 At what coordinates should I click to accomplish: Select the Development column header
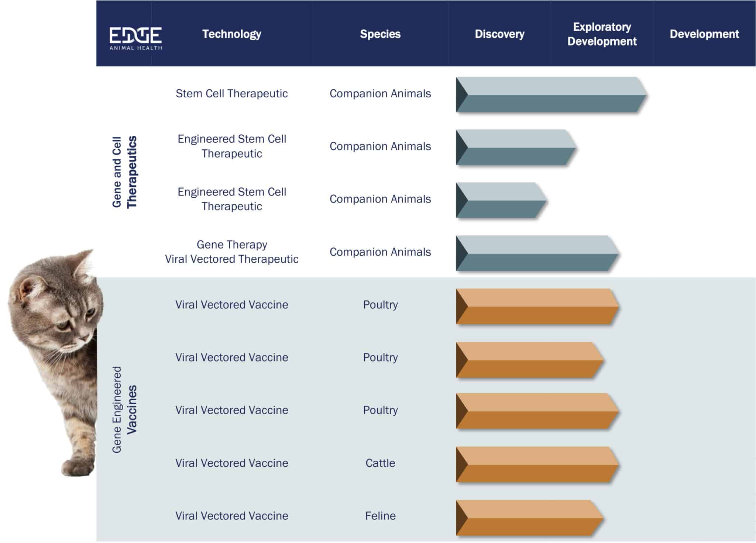click(704, 34)
